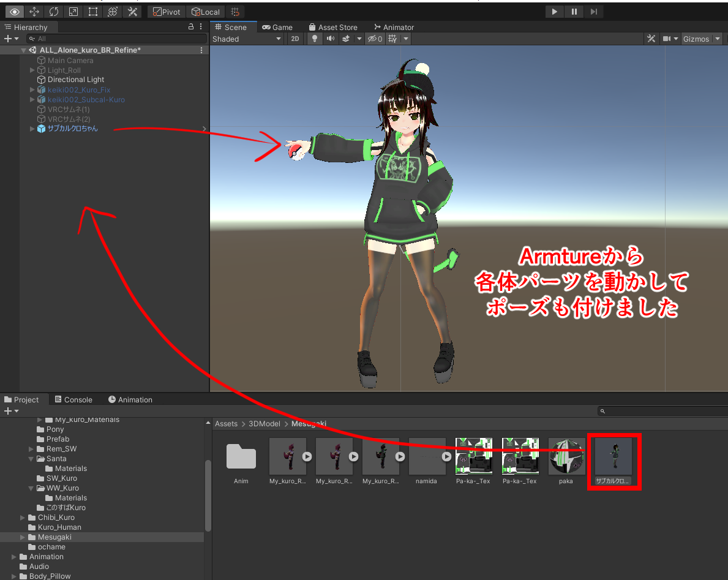The width and height of the screenshot is (728, 580).
Task: Toggle scene audio speaker icon
Action: 330,39
